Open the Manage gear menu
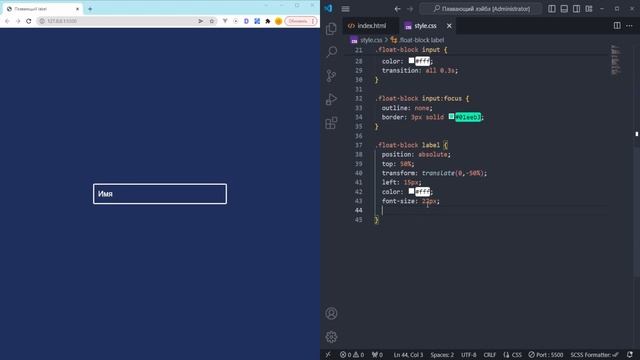Viewport: 640px width, 360px height. pos(331,337)
